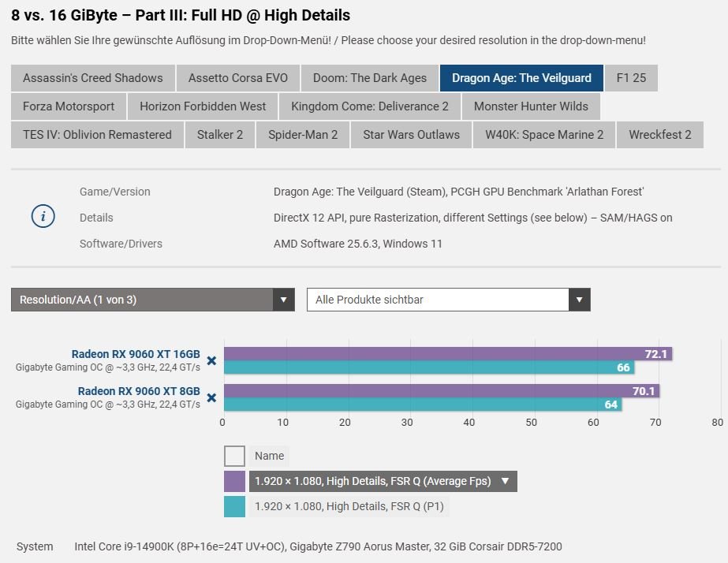Switch to Doom: The Dark Ages tab

tap(370, 78)
